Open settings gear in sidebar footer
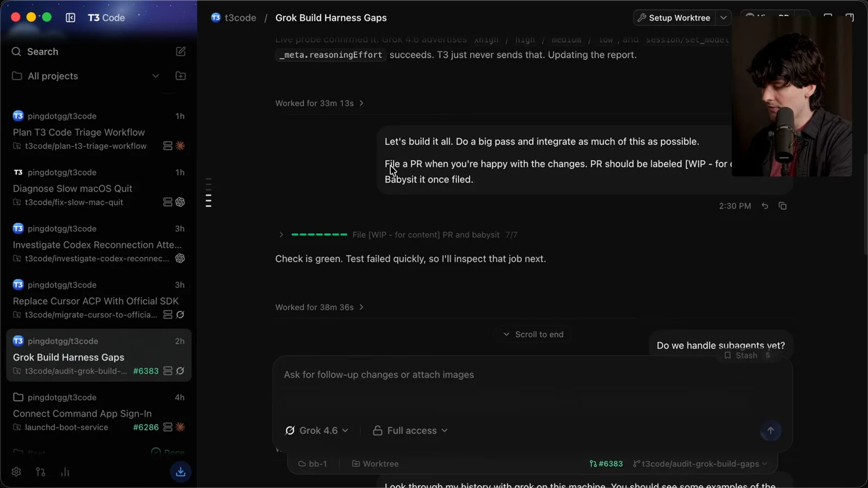The image size is (868, 488). pos(16,472)
